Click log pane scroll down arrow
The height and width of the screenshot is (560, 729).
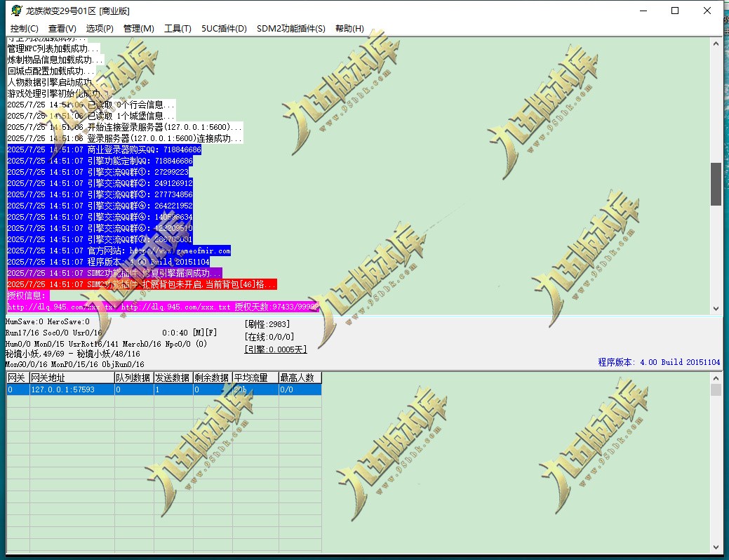[716, 308]
